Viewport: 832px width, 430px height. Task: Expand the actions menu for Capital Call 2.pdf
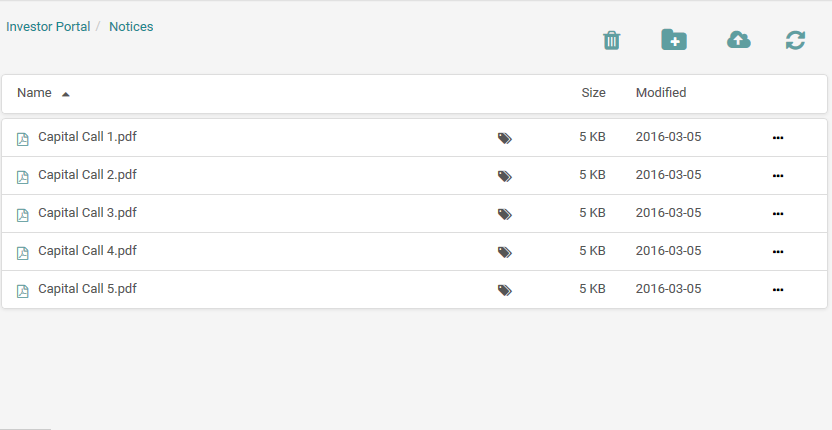(778, 176)
